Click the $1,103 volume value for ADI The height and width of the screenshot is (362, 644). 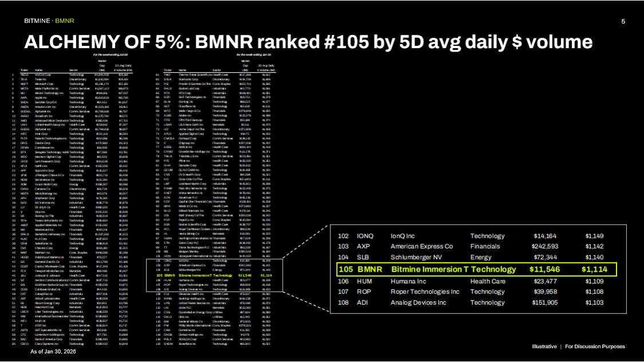tap(594, 302)
